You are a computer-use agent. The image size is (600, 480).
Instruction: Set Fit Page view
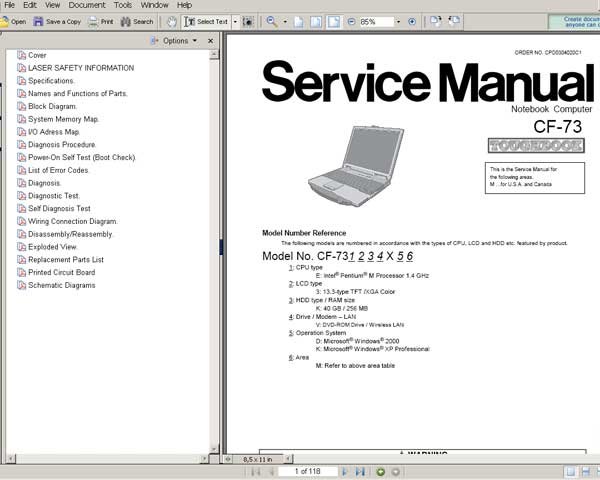[316, 22]
